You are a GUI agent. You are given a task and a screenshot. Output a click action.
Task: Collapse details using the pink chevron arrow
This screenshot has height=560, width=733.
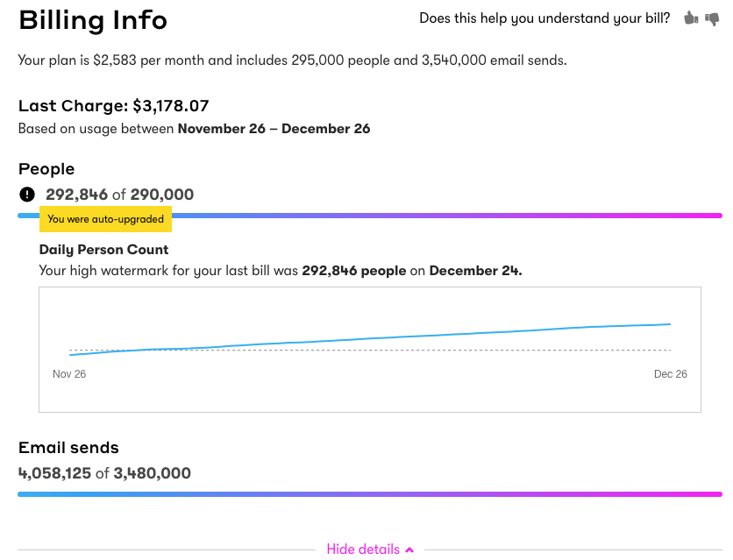pos(409,549)
